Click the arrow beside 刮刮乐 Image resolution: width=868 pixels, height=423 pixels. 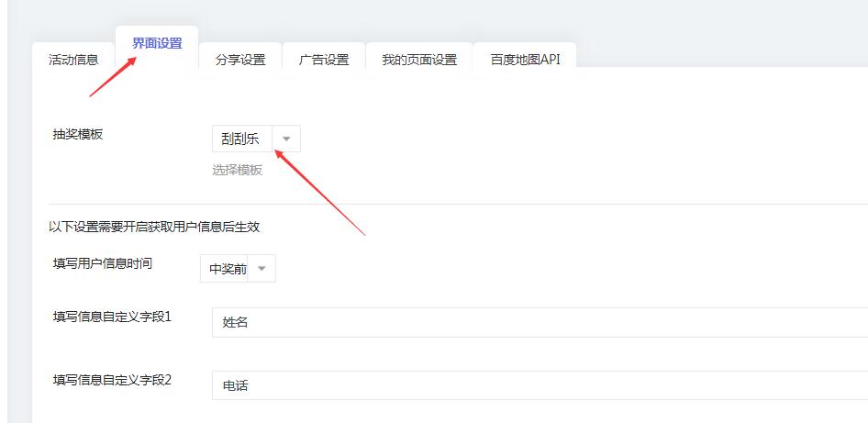tap(286, 139)
